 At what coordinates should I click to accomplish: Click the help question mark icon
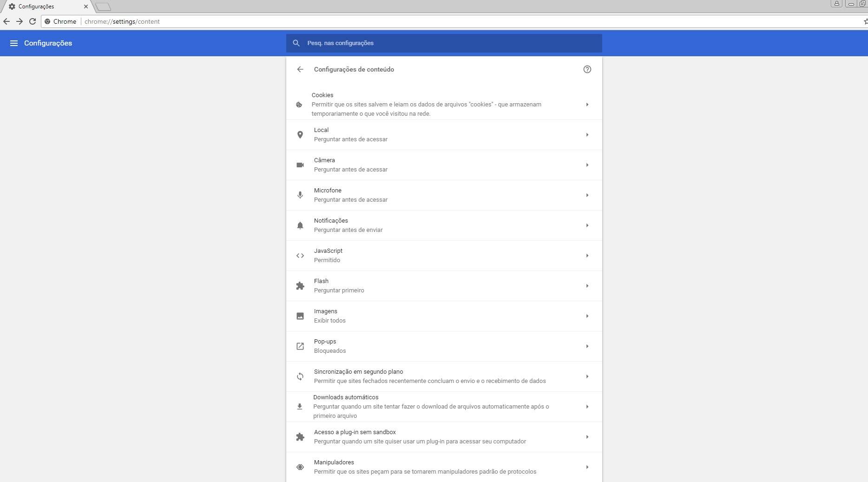[587, 69]
